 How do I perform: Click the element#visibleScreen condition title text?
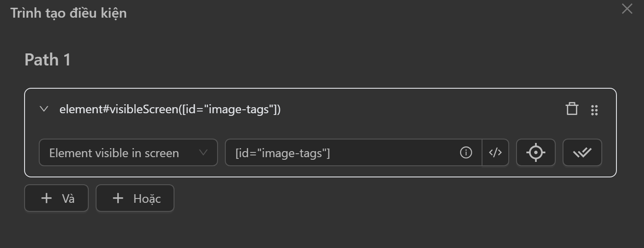170,109
